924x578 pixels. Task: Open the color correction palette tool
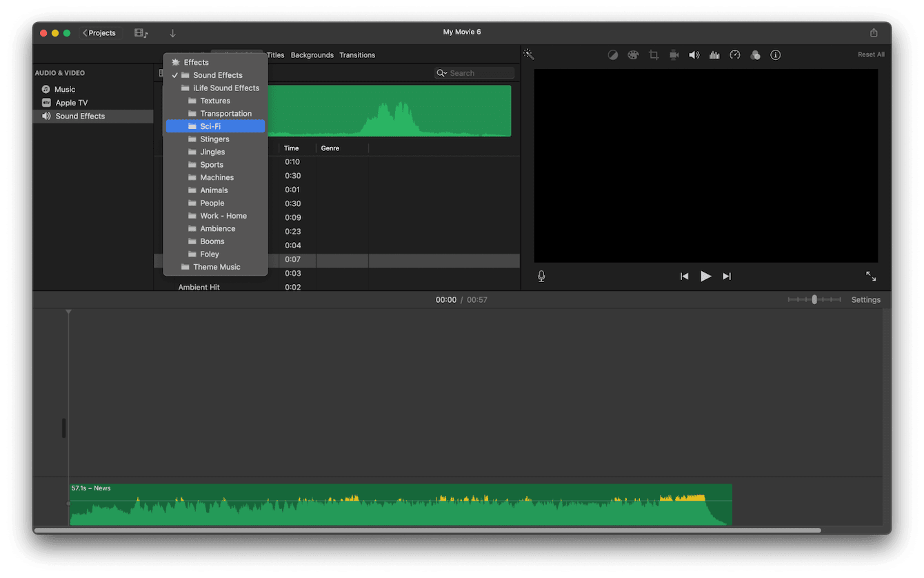633,55
